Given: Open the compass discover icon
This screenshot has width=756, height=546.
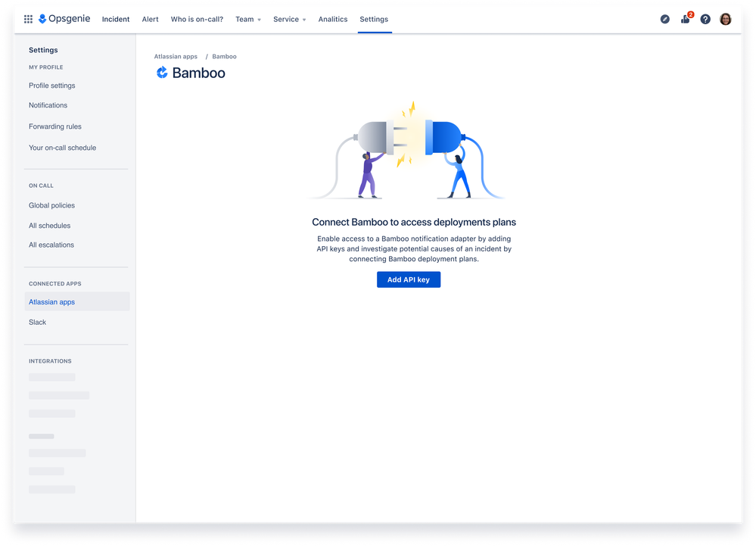Looking at the screenshot, I should [x=665, y=19].
